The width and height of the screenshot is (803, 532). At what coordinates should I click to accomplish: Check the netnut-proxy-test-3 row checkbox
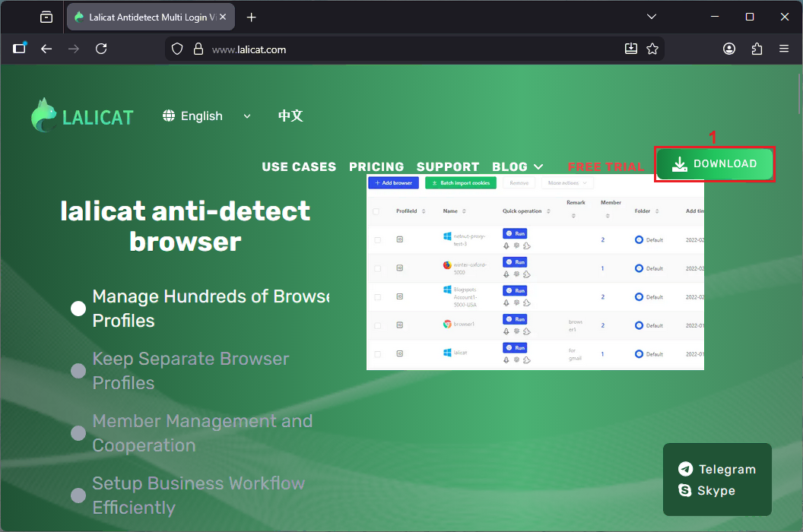click(377, 239)
